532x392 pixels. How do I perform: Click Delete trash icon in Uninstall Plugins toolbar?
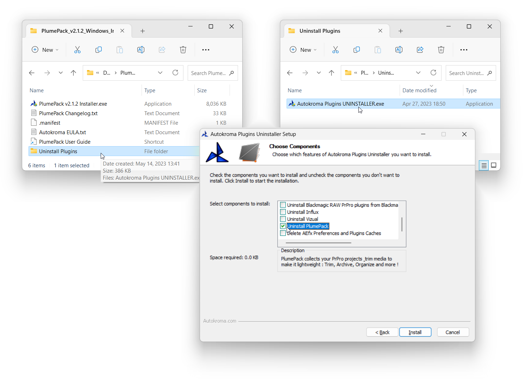(x=441, y=50)
